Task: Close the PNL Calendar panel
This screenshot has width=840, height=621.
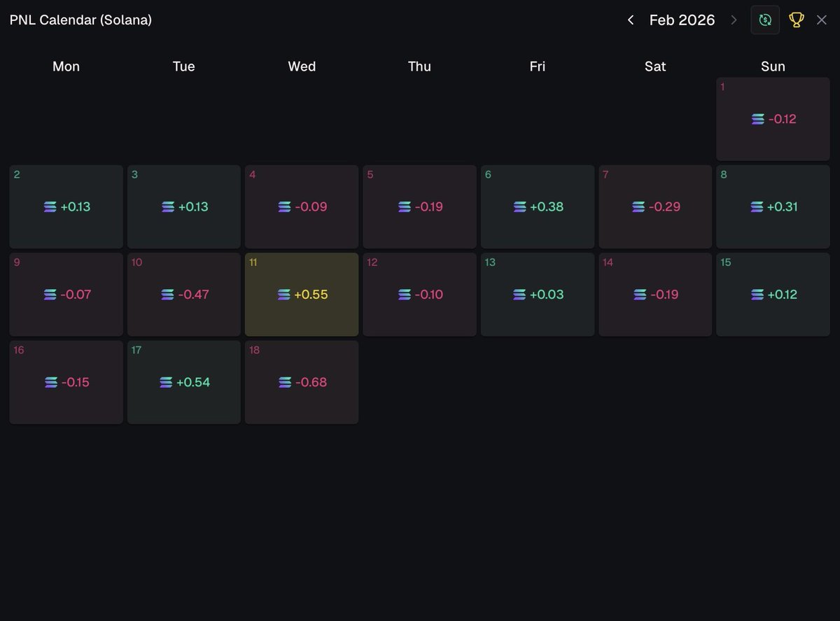Action: pyautogui.click(x=822, y=20)
